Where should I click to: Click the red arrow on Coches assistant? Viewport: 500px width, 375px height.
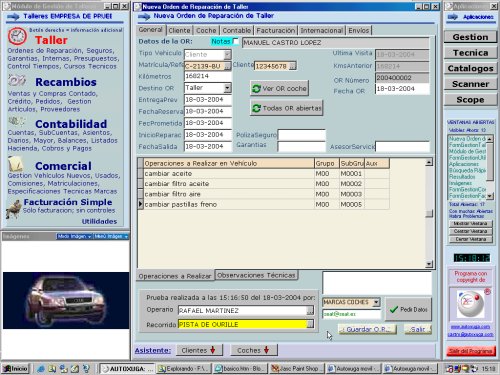coord(266,350)
